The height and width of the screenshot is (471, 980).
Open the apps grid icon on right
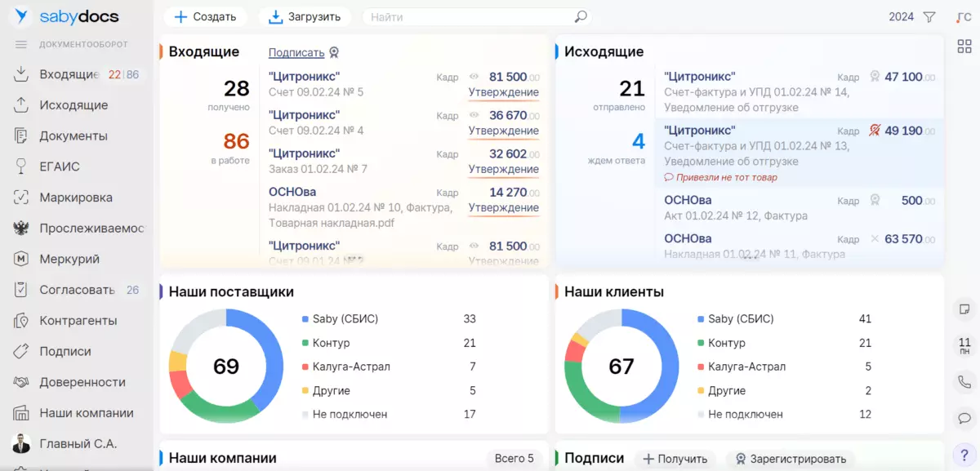[x=964, y=47]
